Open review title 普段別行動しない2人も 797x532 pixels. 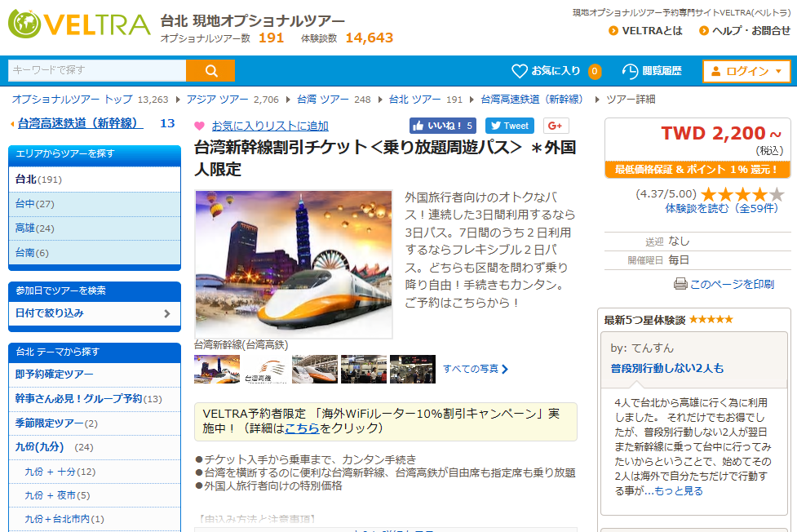pyautogui.click(x=666, y=368)
